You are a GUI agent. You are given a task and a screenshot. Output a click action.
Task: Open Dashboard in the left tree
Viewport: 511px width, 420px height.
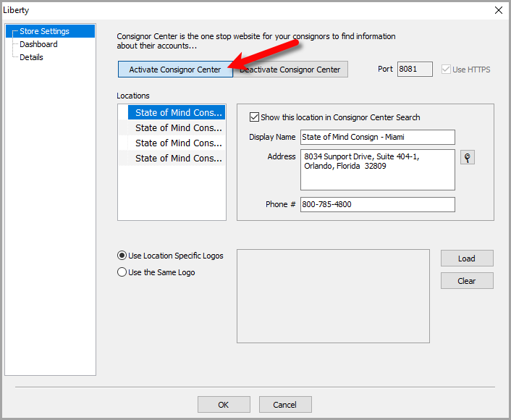coord(38,44)
